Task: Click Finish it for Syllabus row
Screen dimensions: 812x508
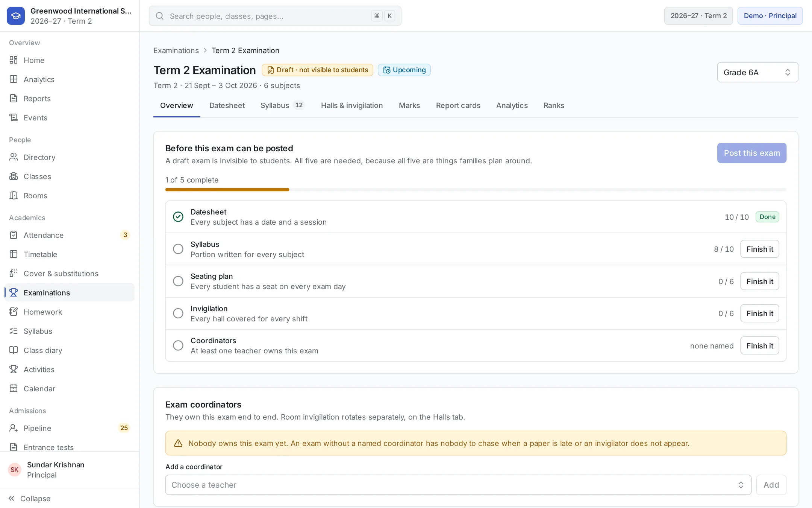Action: click(760, 249)
